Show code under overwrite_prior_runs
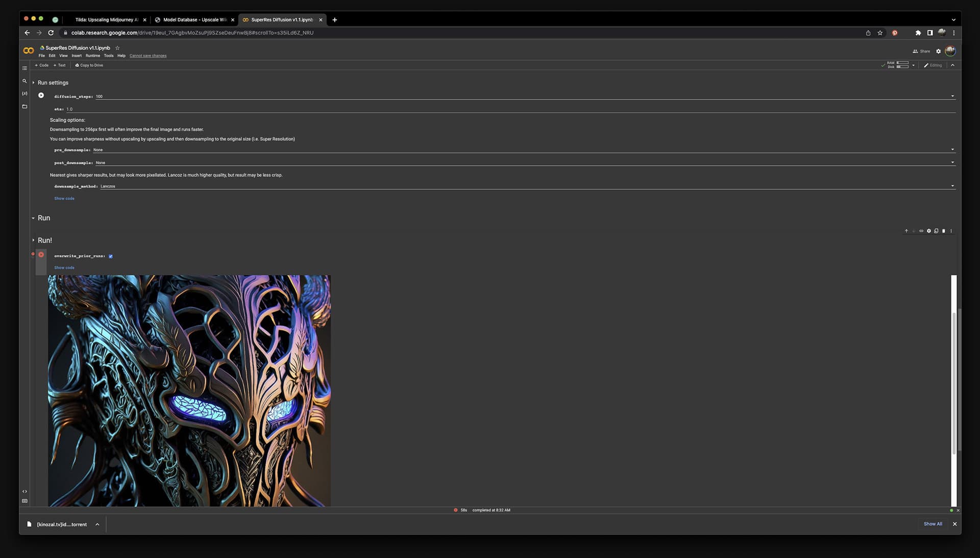 [x=64, y=268]
